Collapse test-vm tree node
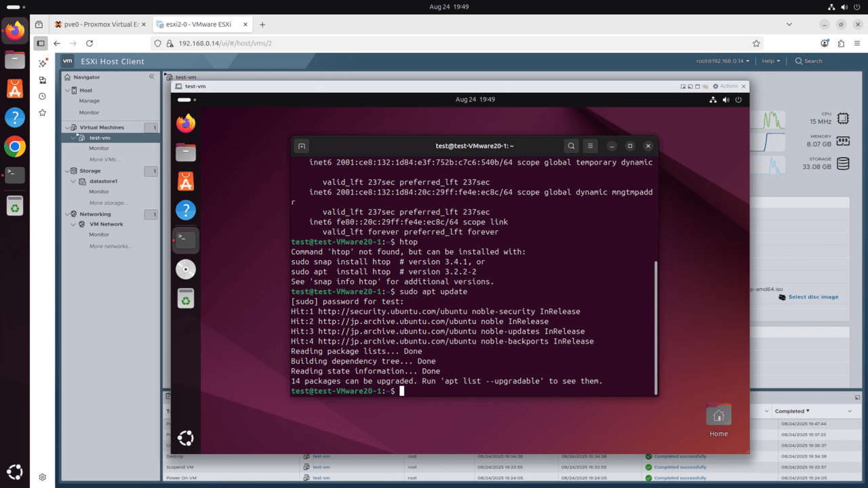This screenshot has width=868, height=488. pyautogui.click(x=74, y=138)
